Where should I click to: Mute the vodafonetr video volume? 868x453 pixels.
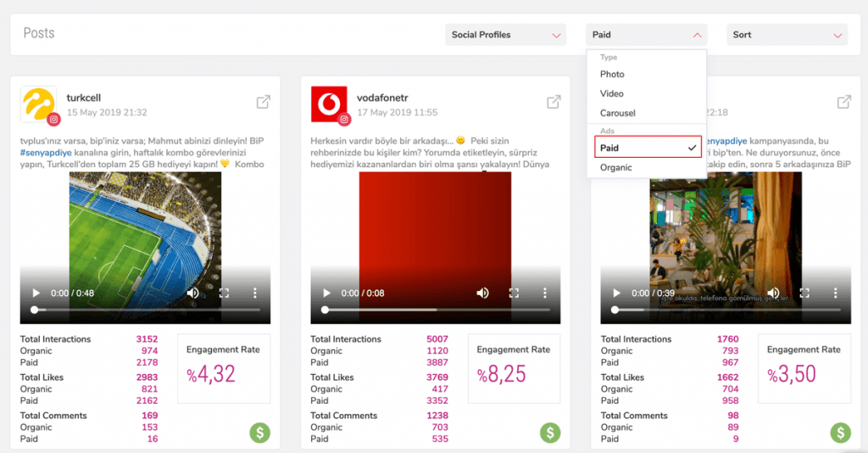(482, 293)
